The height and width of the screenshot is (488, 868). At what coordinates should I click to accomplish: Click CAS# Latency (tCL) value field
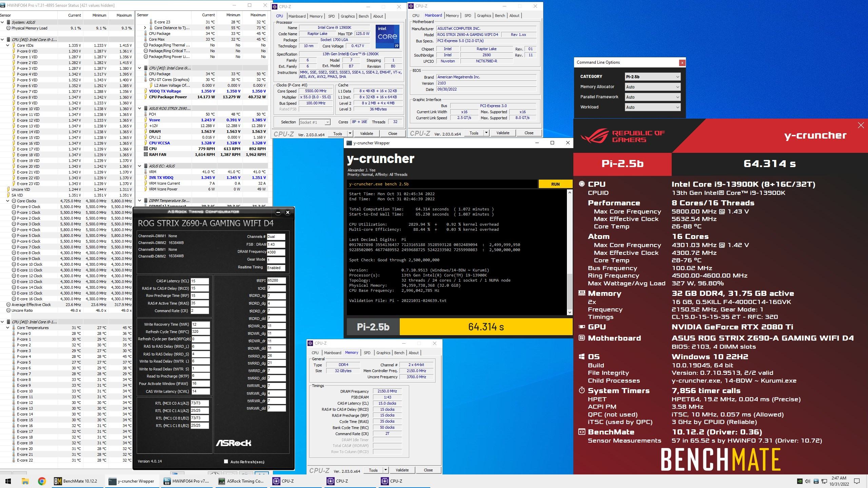200,281
